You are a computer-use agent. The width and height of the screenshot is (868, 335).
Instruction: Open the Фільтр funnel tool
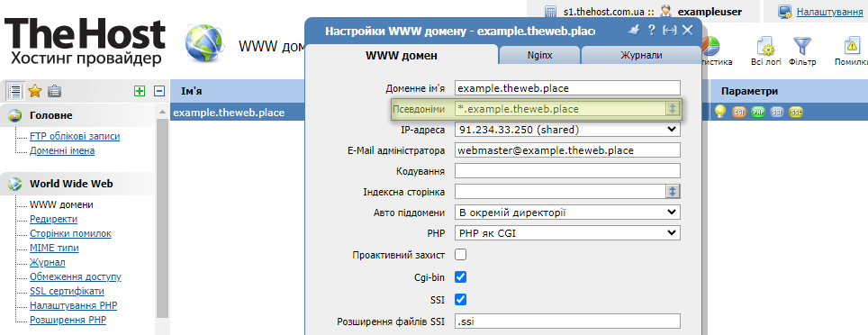coord(801,46)
